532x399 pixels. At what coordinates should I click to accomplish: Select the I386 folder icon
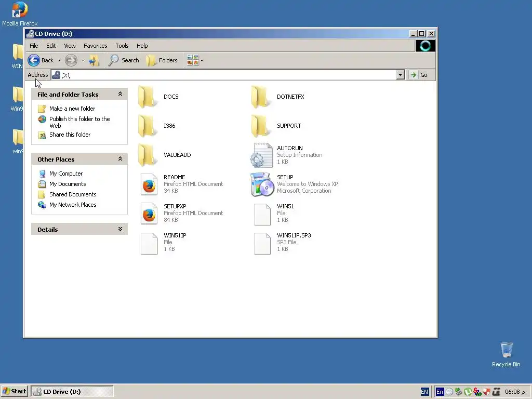(x=148, y=126)
